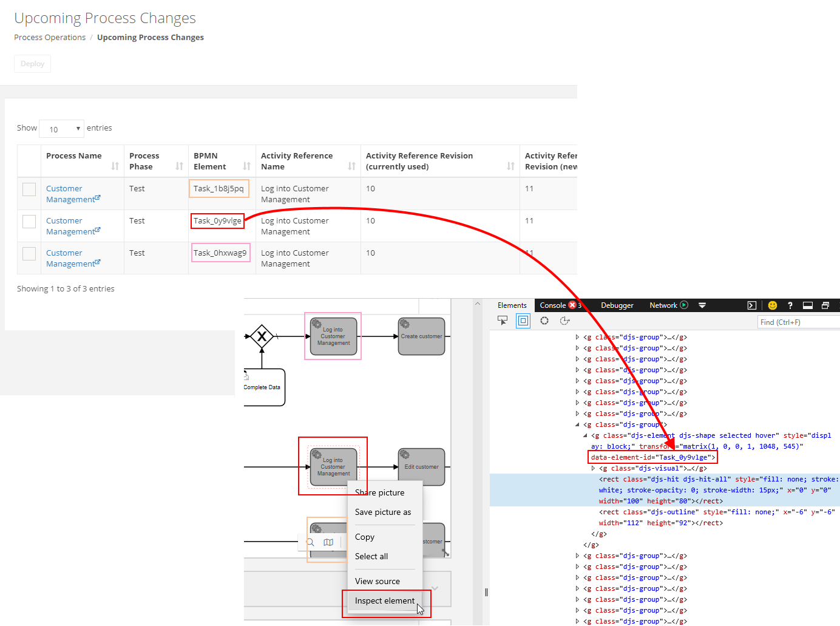The width and height of the screenshot is (840, 626).
Task: Click the magnifier search icon on the BPMN diagram
Action: [x=310, y=542]
